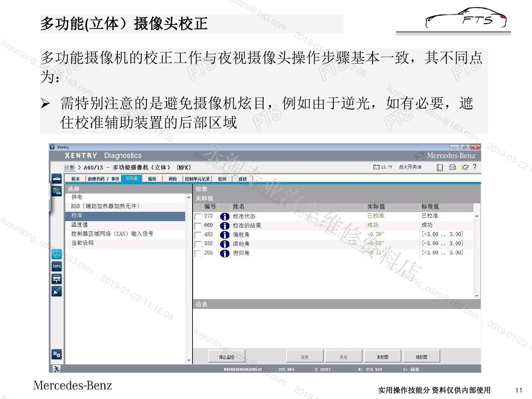Tick the checkbox for row 352
The image size is (532, 399).
(198, 244)
